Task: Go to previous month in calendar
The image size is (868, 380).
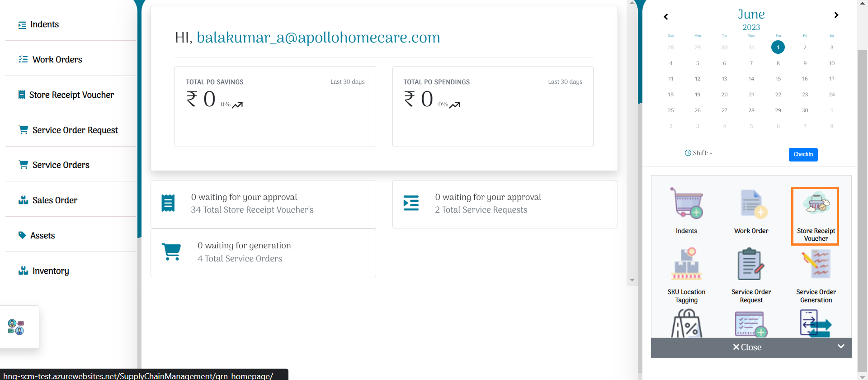Action: (666, 17)
